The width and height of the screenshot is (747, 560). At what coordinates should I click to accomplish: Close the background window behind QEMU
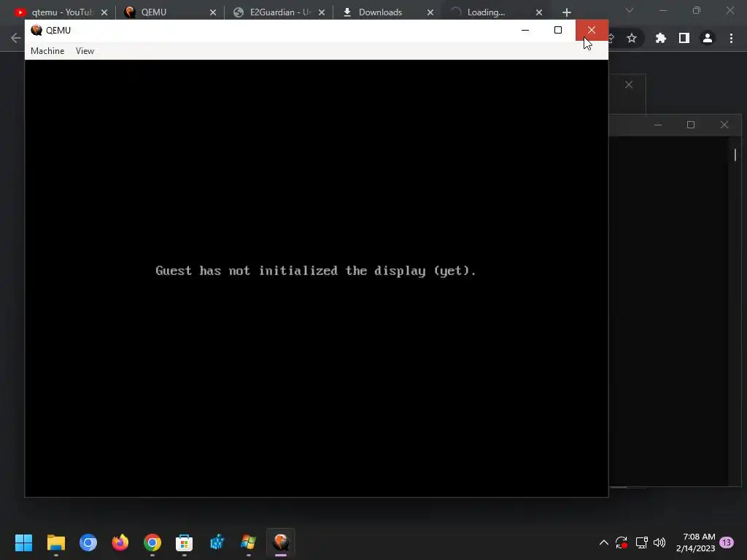click(724, 125)
